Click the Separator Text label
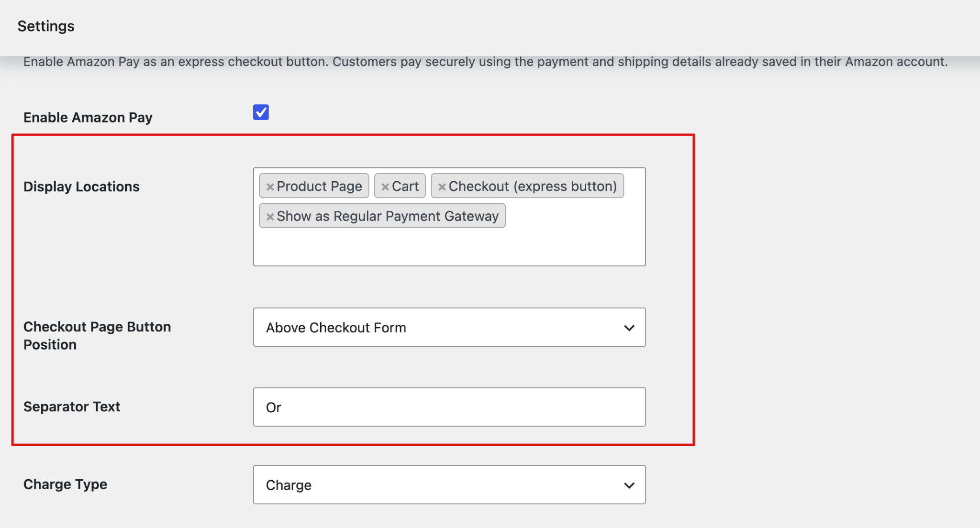The height and width of the screenshot is (528, 980). tap(72, 407)
